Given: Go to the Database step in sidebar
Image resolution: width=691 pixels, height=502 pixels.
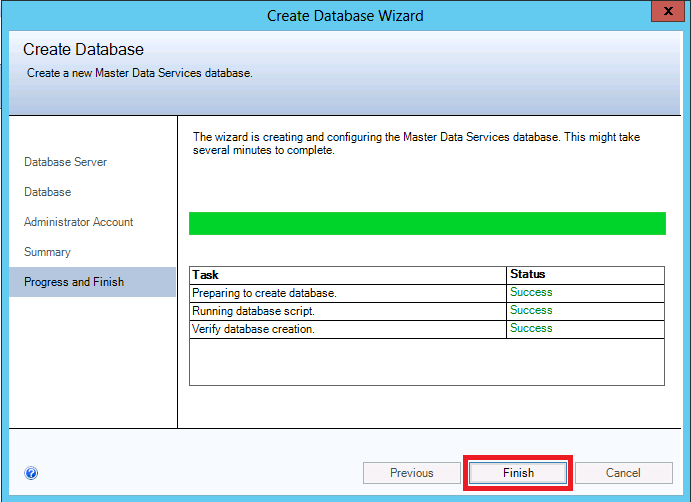Looking at the screenshot, I should (x=47, y=192).
